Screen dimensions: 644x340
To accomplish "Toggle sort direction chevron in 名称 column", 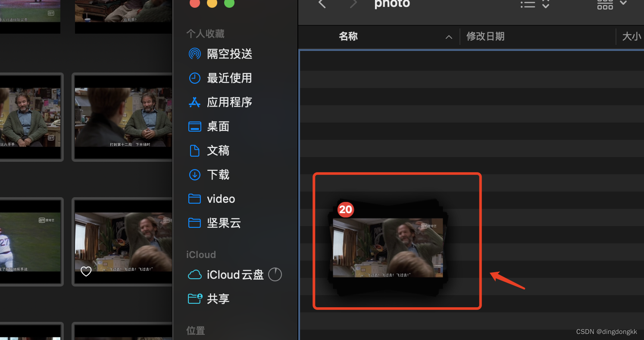I will coord(449,37).
